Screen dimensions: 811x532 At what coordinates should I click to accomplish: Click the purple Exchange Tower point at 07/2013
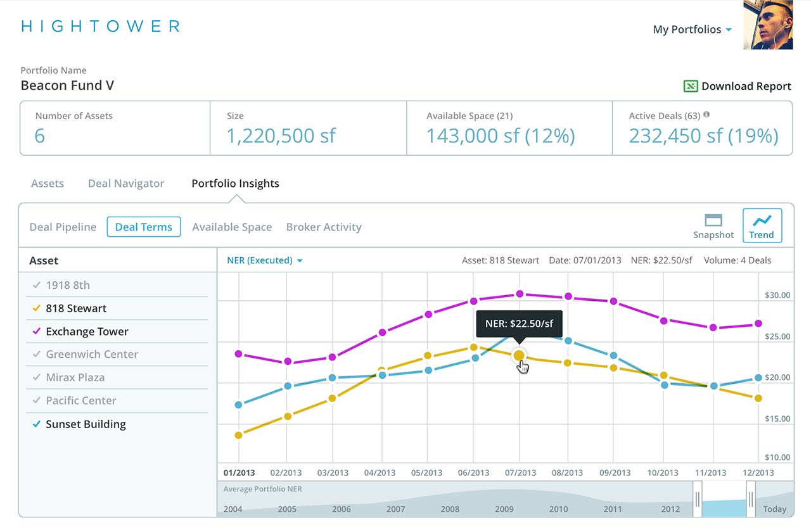click(520, 294)
